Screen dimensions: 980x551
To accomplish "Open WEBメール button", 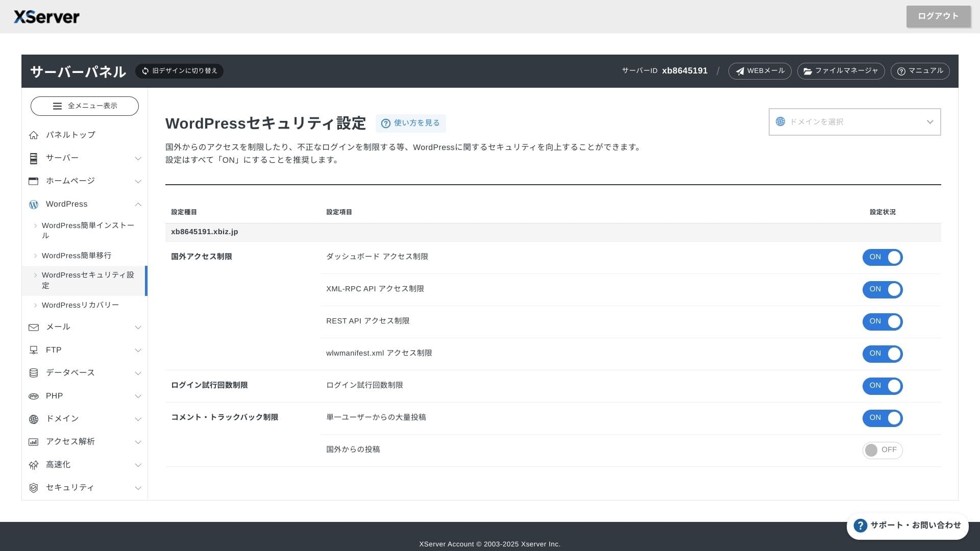I will pos(759,71).
